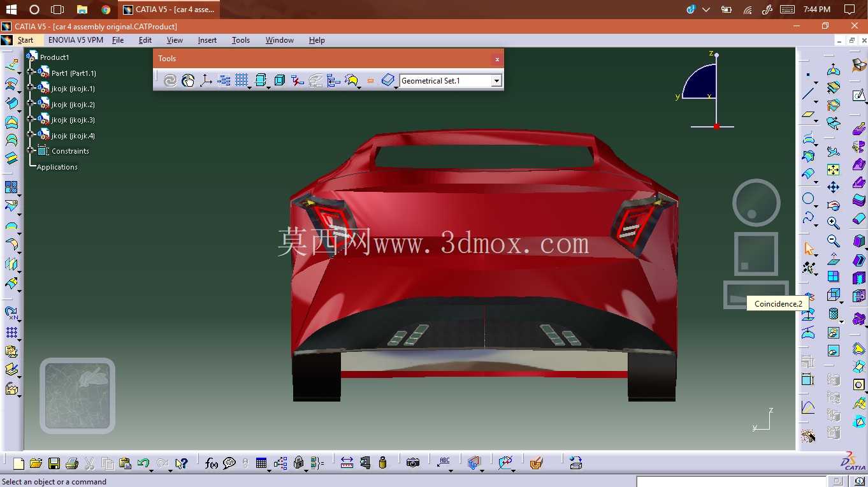Click the system clock showing 7:44 PM
Image resolution: width=868 pixels, height=487 pixels.
(x=817, y=10)
